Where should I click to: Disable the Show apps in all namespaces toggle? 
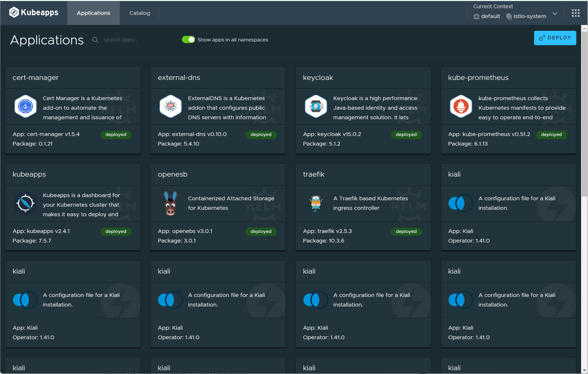188,39
